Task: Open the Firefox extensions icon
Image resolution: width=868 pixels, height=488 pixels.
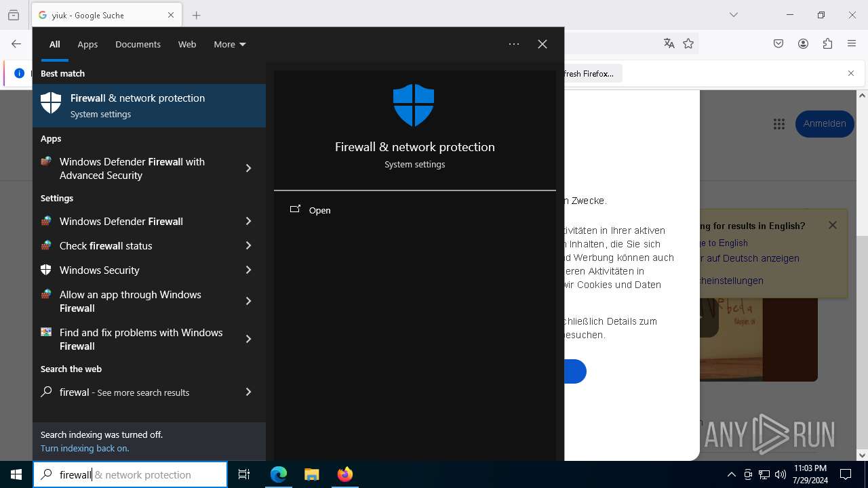Action: (827, 44)
